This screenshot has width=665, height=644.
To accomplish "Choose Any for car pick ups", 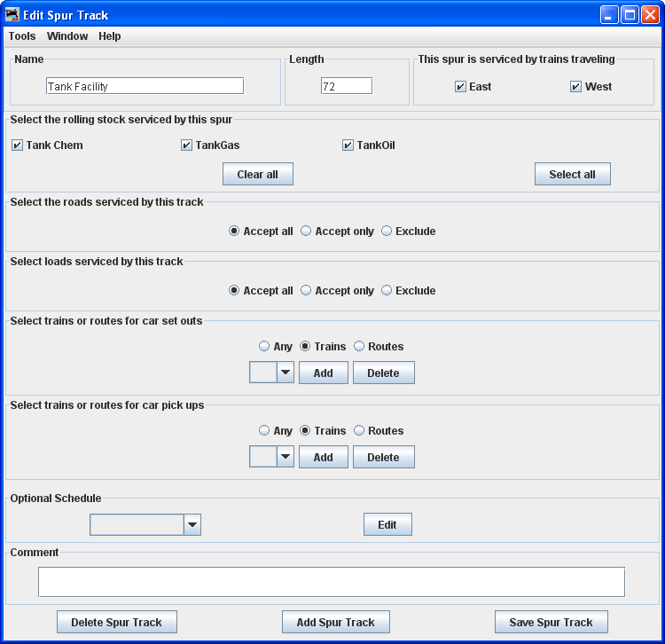I will (x=264, y=431).
